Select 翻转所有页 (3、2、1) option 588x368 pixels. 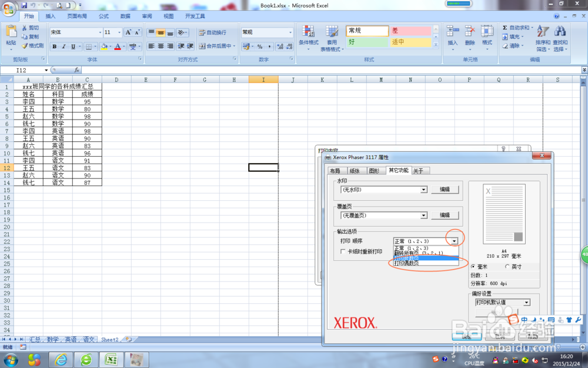pos(426,253)
